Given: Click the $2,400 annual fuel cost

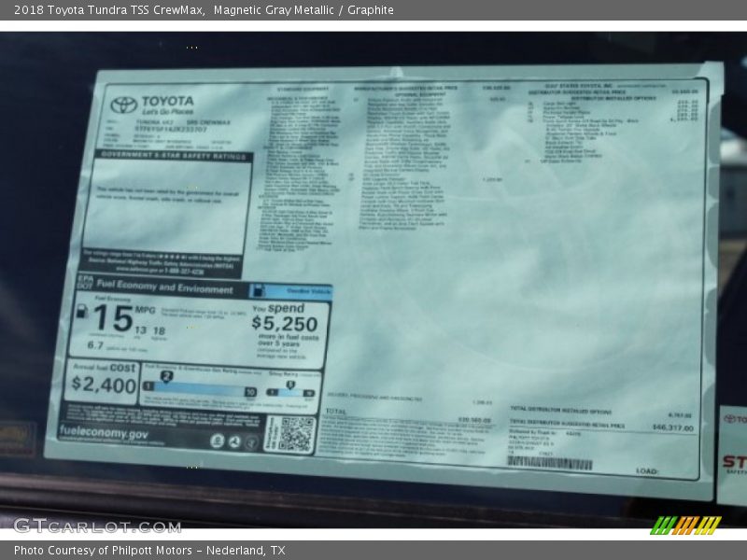Looking at the screenshot, I should click(104, 385).
